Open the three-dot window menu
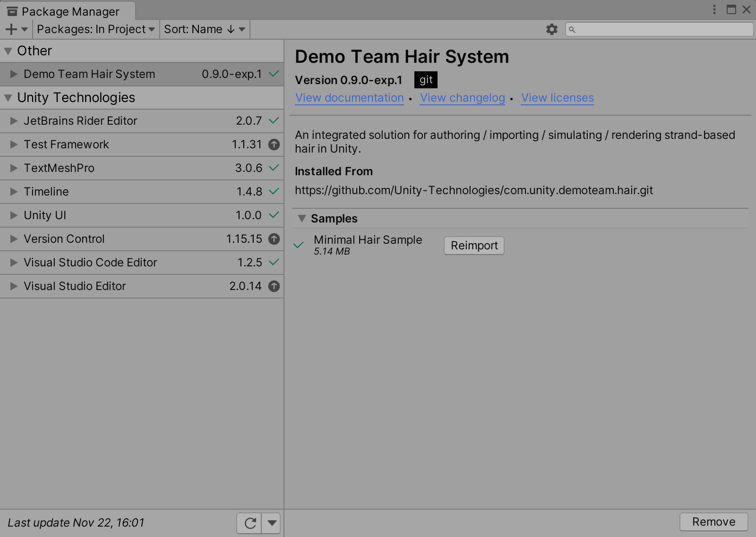The height and width of the screenshot is (537, 756). point(714,9)
